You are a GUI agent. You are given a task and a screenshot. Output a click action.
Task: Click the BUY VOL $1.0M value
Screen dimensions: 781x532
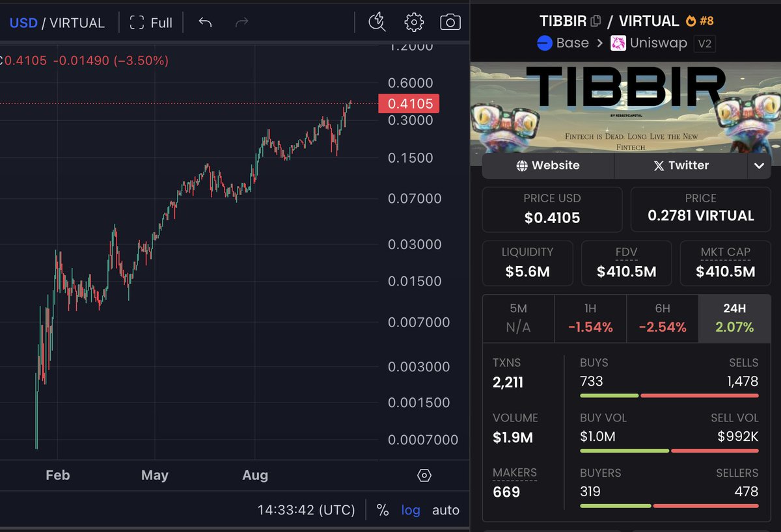coord(597,436)
